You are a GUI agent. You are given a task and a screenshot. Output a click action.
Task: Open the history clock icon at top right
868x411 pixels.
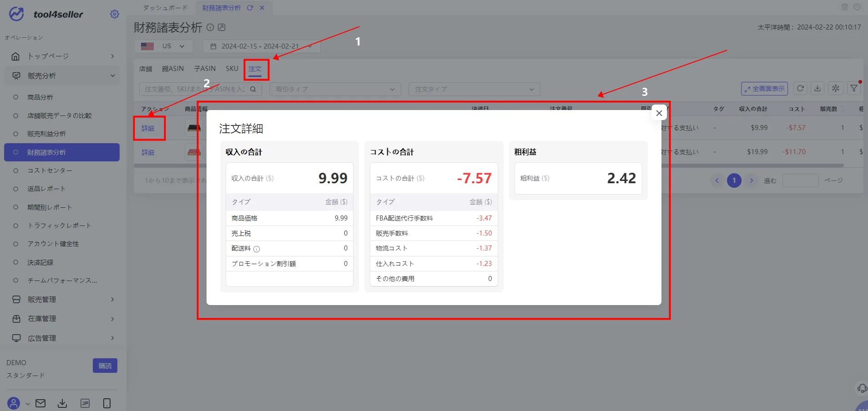[857, 7]
